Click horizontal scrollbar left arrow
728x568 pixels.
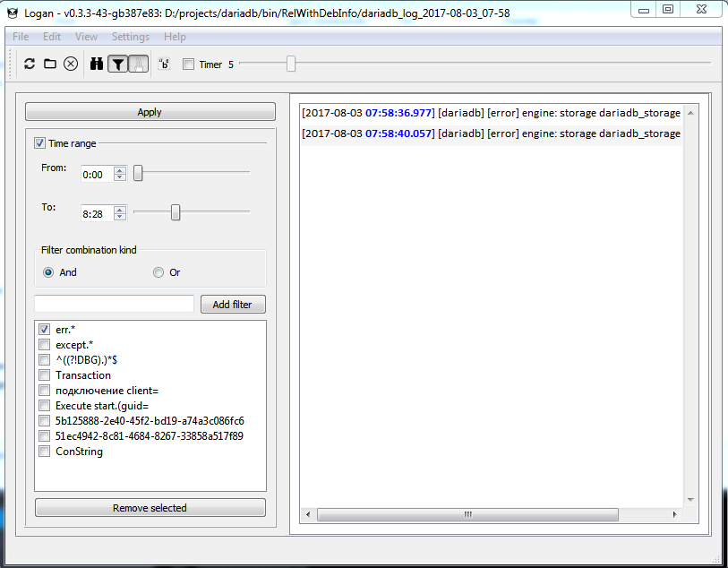point(308,514)
